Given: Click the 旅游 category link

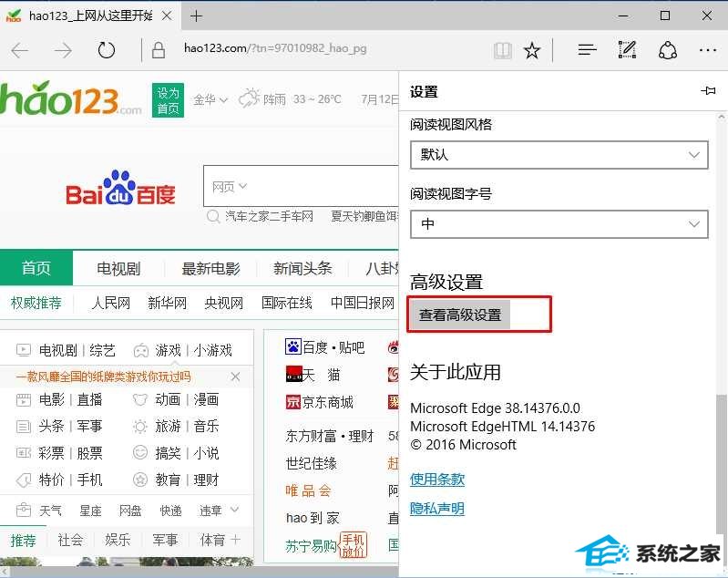Looking at the screenshot, I should pyautogui.click(x=168, y=426).
